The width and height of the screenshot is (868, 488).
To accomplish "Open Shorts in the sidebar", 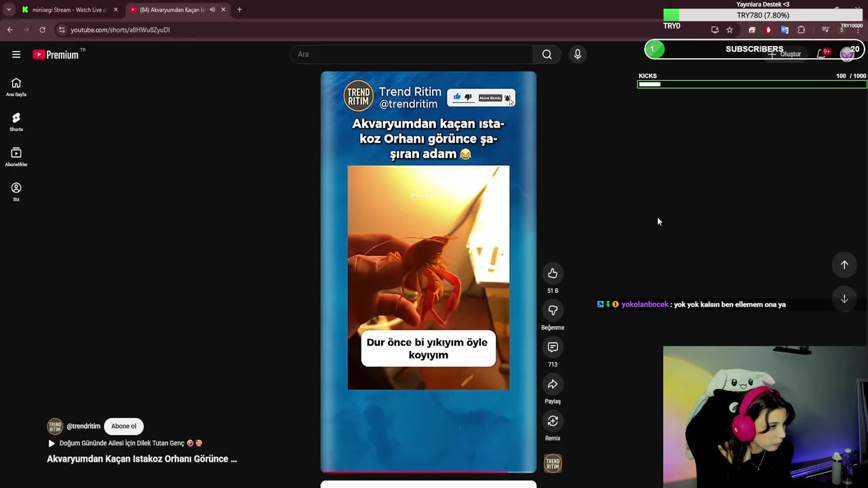I will 16,122.
